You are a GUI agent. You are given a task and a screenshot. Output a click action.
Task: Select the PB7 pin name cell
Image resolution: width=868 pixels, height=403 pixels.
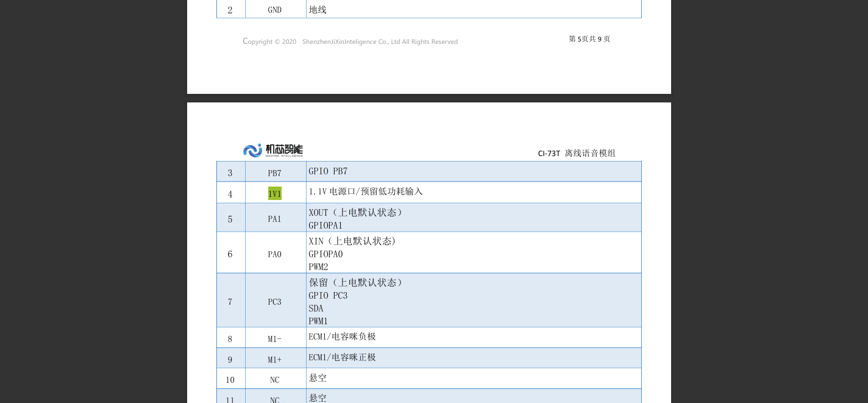tap(275, 173)
